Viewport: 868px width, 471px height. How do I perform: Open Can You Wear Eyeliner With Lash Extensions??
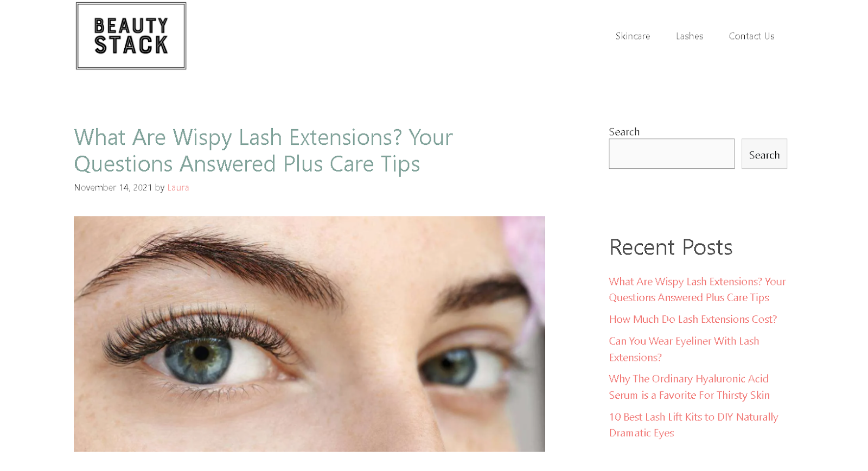coord(684,349)
